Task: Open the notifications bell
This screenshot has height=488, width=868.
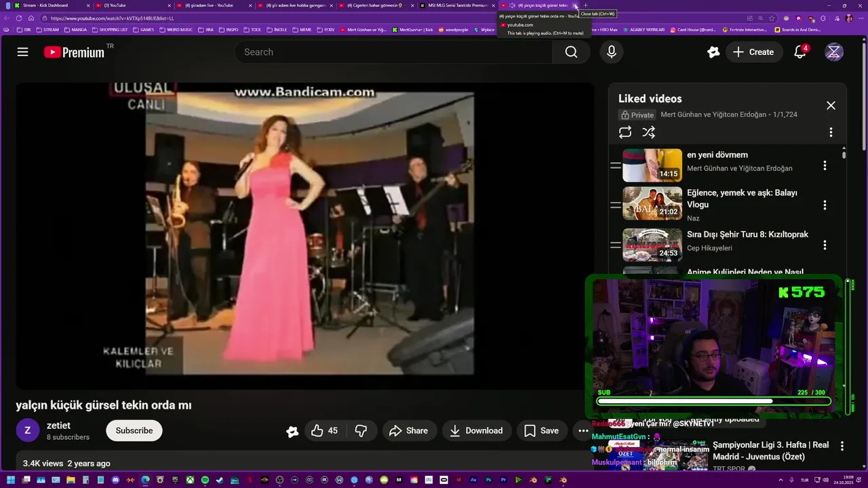Action: tap(800, 52)
